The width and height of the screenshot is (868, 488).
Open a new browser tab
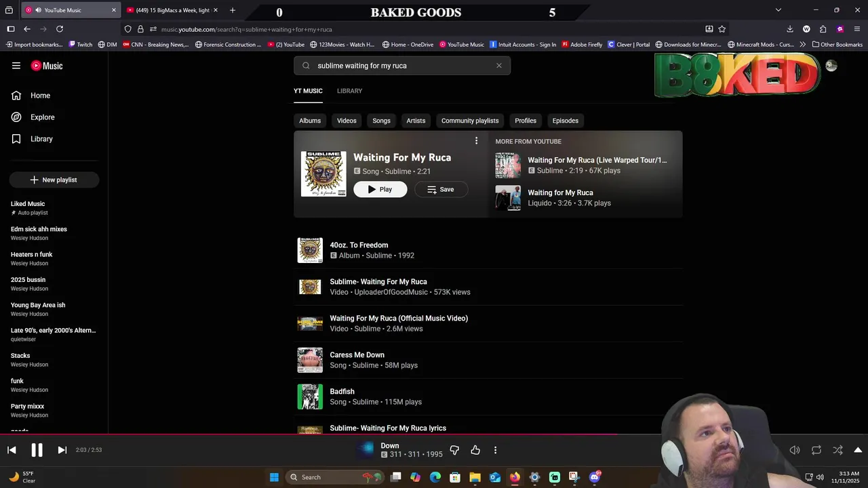click(x=233, y=10)
